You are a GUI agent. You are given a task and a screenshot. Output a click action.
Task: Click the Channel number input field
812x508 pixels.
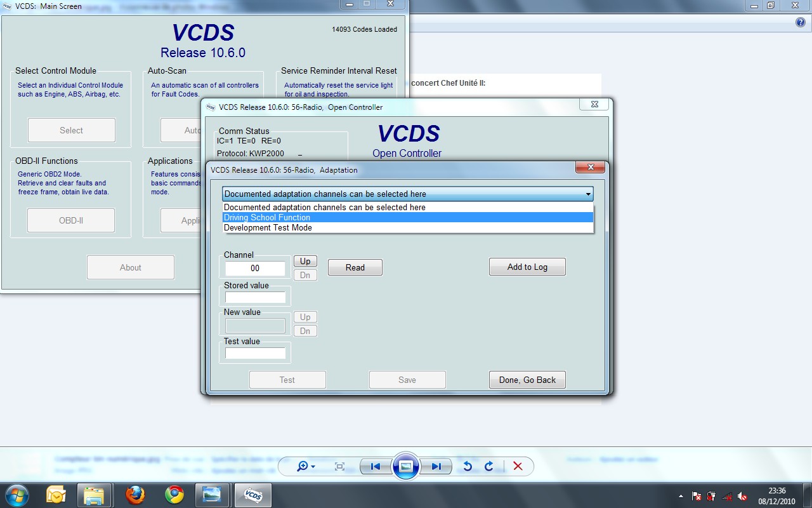[x=255, y=269]
